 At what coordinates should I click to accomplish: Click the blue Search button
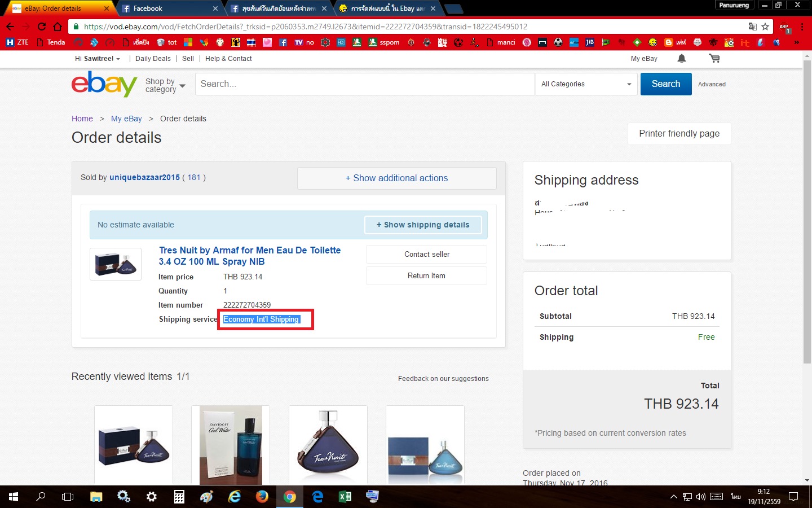tap(666, 84)
